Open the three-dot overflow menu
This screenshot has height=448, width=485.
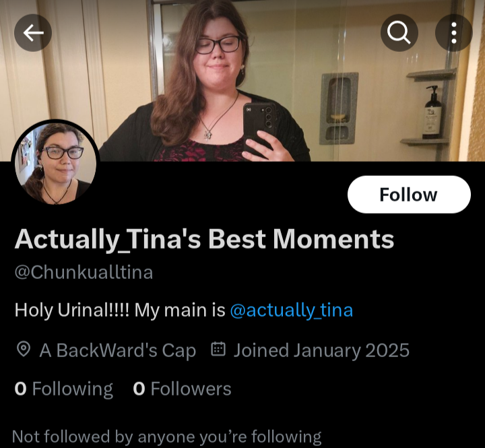[453, 33]
